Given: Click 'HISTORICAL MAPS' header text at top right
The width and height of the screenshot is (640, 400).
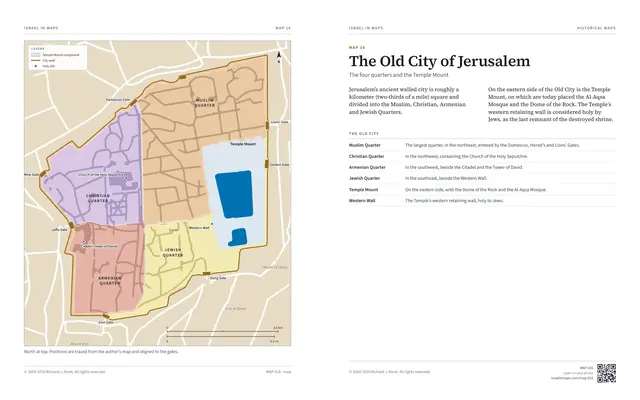Looking at the screenshot, I should pyautogui.click(x=596, y=28).
